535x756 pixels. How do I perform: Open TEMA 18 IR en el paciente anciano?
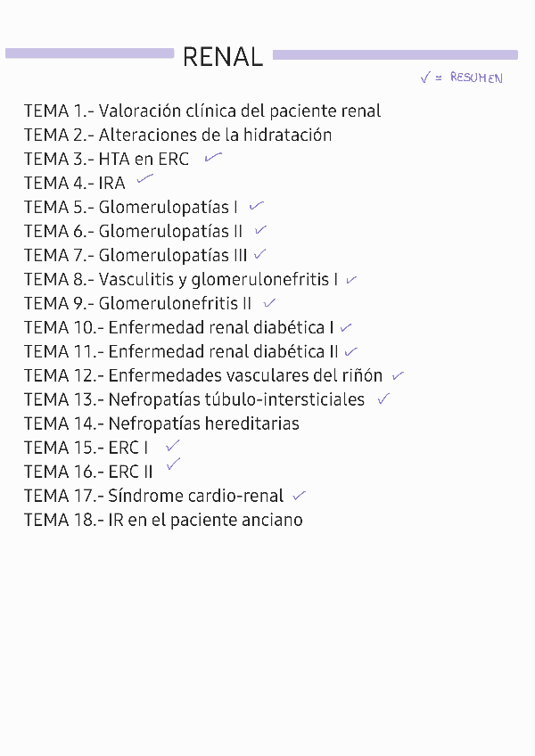pyautogui.click(x=163, y=520)
